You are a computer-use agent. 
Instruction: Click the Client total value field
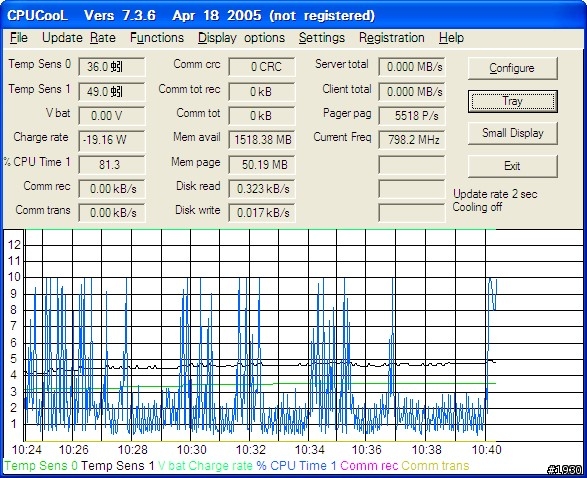(x=412, y=91)
